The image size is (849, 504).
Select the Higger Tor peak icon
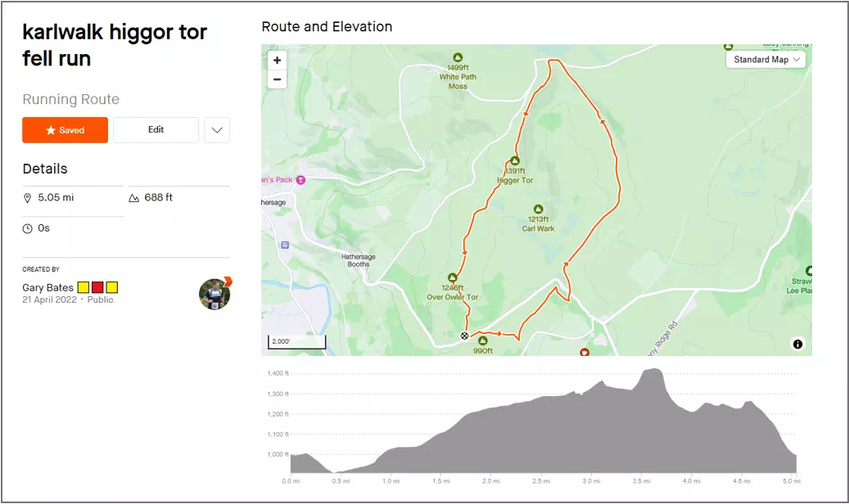(515, 161)
